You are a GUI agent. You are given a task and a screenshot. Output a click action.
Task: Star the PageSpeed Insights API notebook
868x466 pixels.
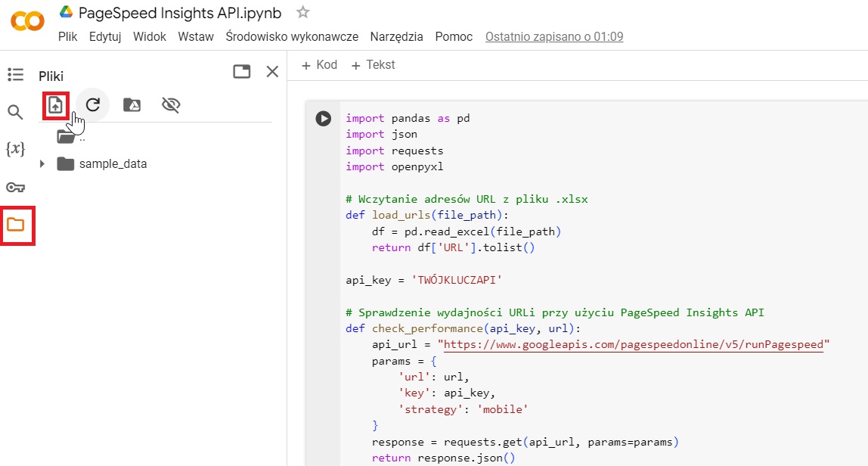(x=302, y=11)
